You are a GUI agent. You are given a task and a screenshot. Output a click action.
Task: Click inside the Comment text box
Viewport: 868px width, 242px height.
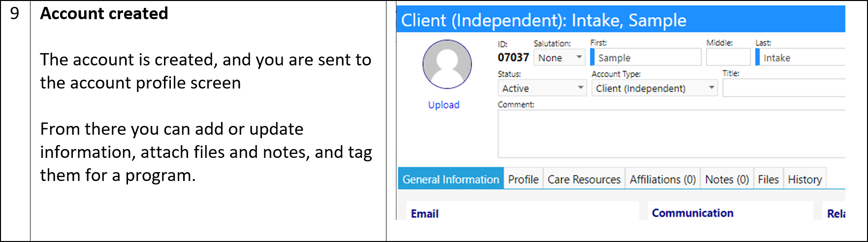pyautogui.click(x=672, y=134)
